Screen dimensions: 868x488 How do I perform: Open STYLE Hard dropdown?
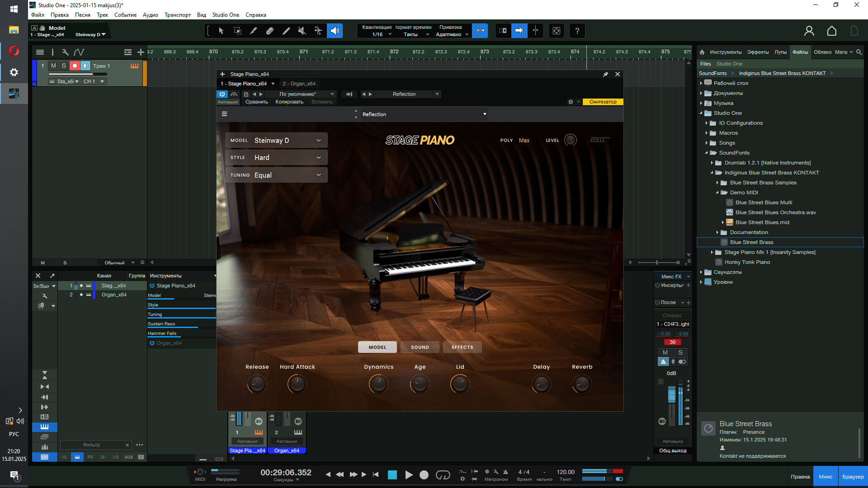(277, 158)
